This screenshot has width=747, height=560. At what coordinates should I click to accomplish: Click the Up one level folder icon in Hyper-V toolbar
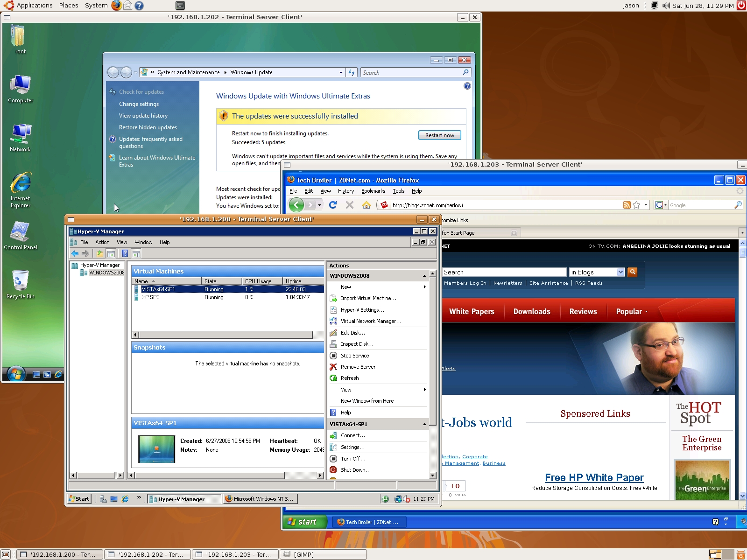click(99, 253)
